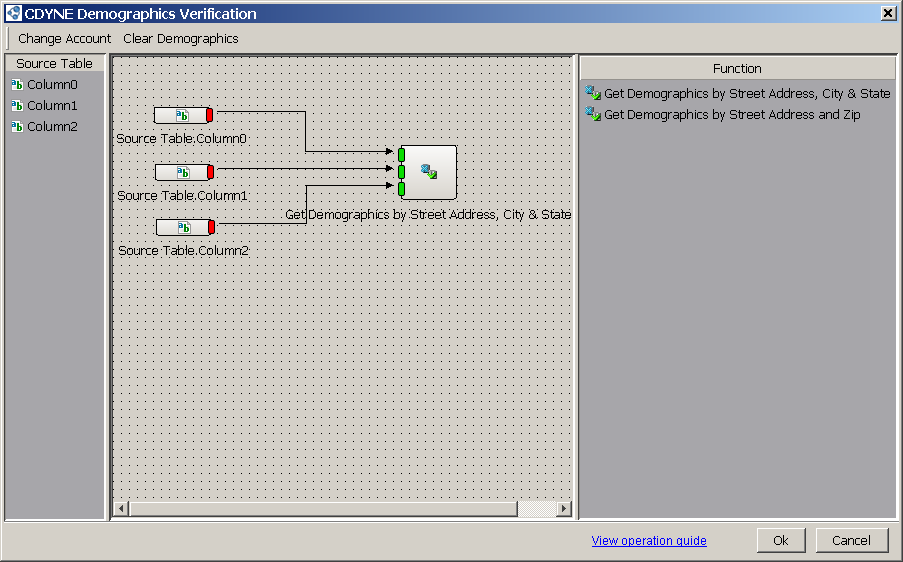Click the red output port of the Column2 node
Screen dimensions: 903x562
tap(212, 227)
